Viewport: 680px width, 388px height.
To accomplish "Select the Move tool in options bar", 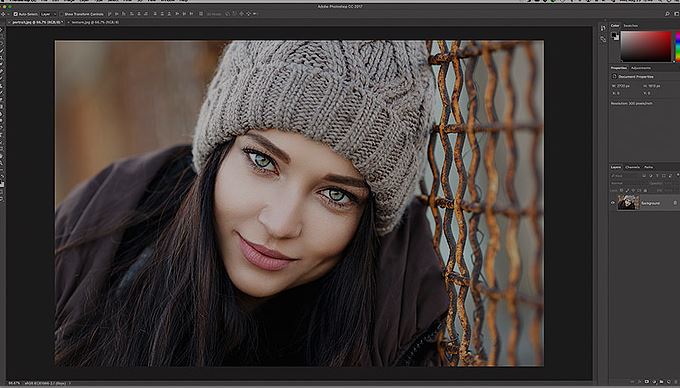I will (4, 14).
